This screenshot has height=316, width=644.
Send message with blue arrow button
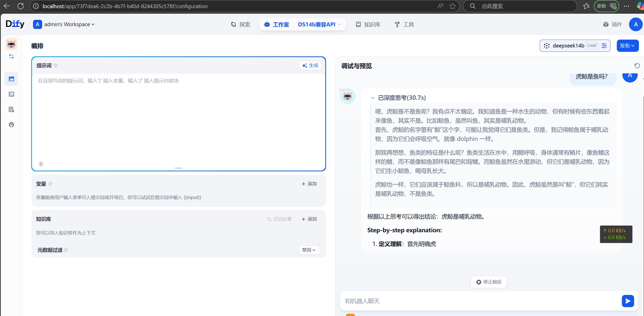(628, 301)
